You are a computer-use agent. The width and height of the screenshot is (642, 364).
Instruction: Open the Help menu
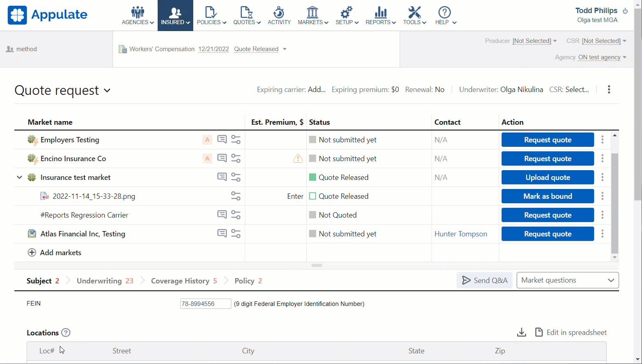[445, 16]
